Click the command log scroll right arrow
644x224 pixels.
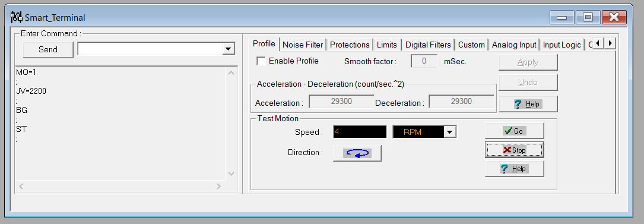(218, 186)
